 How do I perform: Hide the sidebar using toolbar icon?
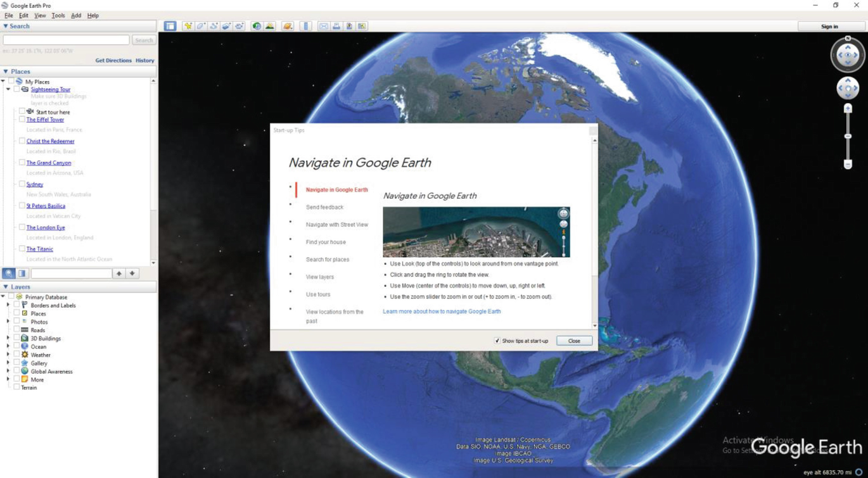[x=170, y=26]
